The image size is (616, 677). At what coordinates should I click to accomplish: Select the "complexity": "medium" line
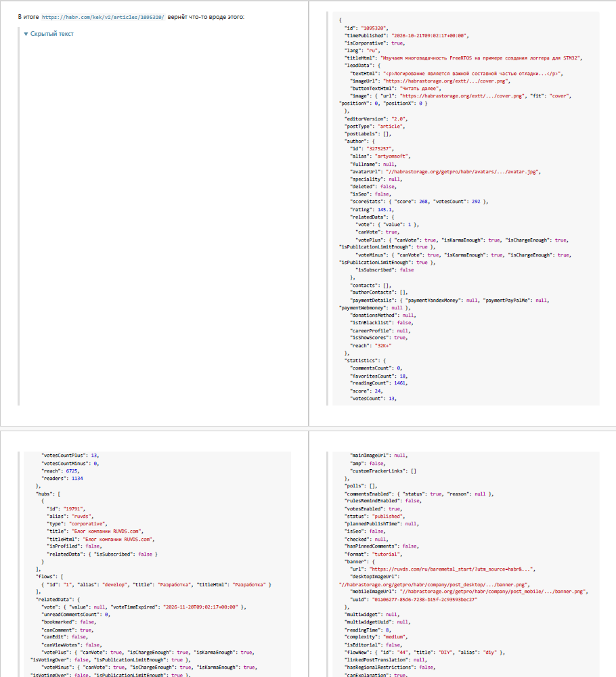click(x=376, y=637)
